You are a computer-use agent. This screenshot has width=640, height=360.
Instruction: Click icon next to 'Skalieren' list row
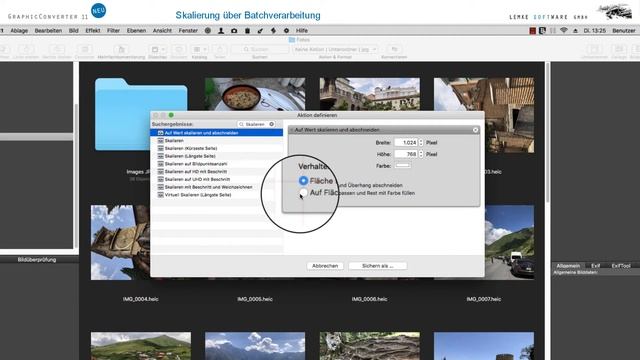tap(160, 140)
